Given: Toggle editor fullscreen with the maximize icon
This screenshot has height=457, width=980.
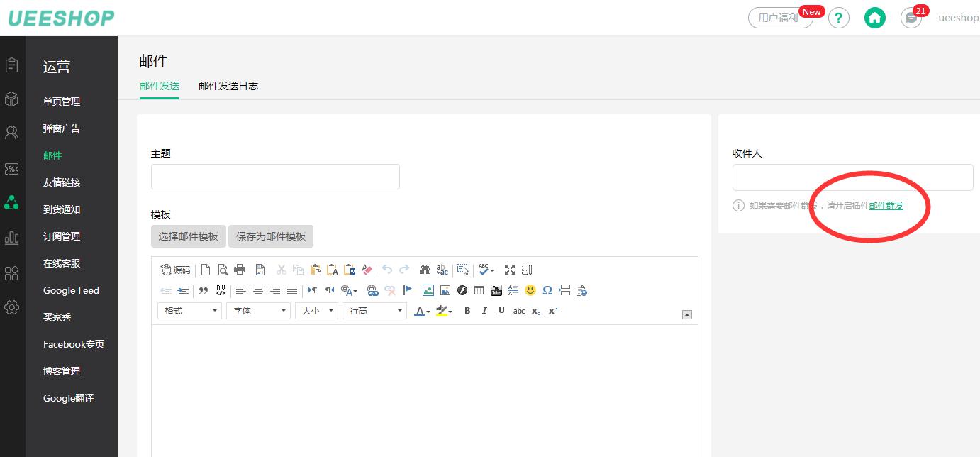Looking at the screenshot, I should point(509,270).
